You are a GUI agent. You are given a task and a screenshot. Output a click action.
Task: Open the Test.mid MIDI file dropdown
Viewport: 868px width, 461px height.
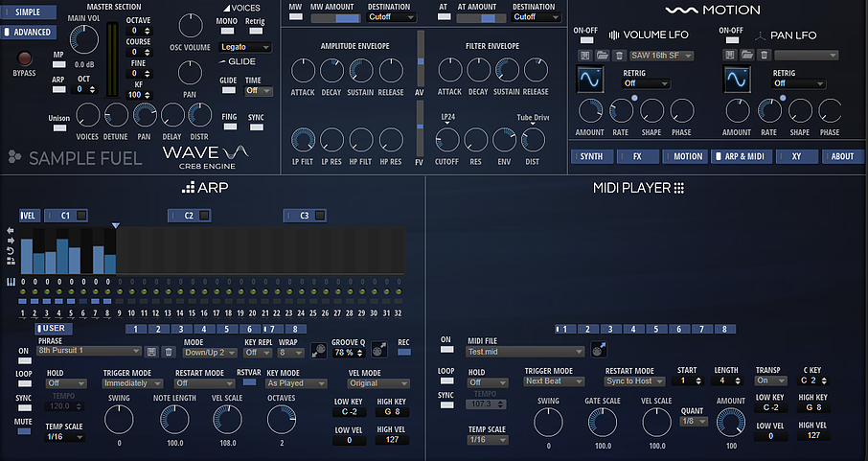tap(525, 352)
